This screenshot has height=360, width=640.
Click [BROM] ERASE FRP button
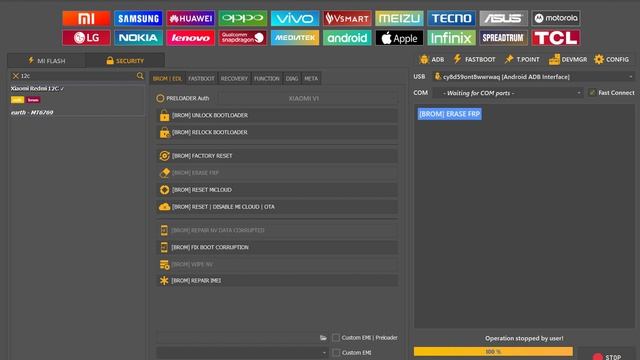coord(277,173)
